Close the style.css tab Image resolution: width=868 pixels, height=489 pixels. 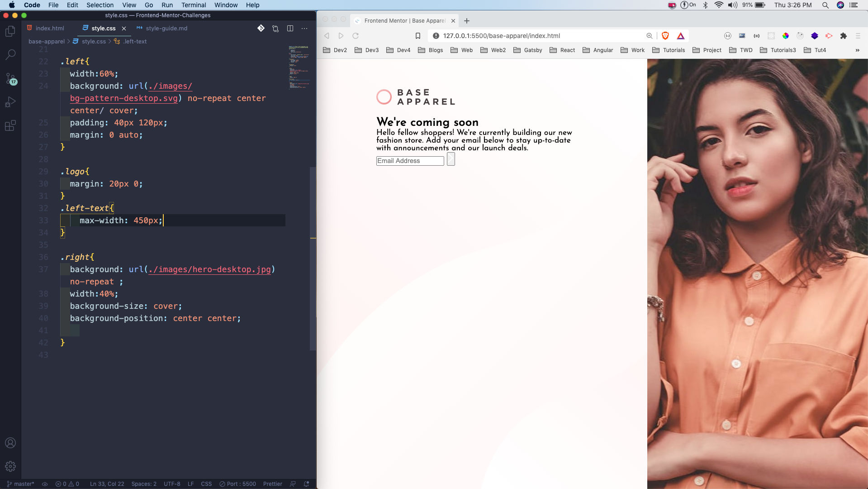coord(124,28)
